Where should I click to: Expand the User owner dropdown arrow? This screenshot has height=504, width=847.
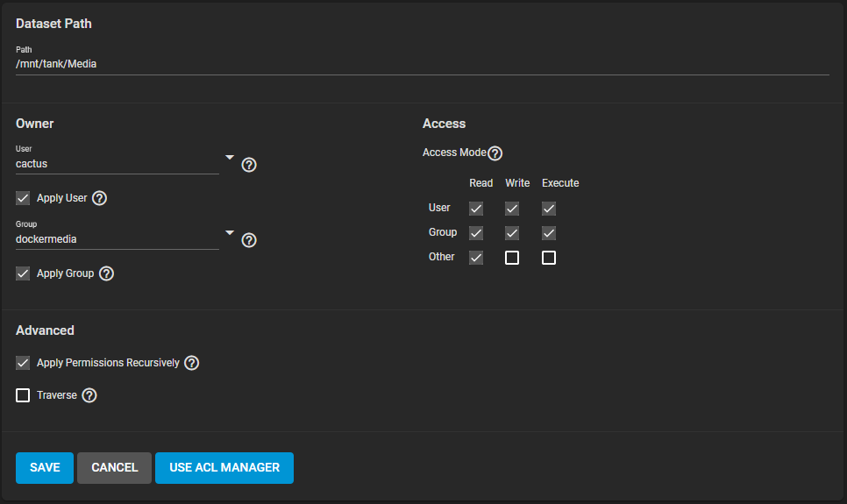pos(230,158)
